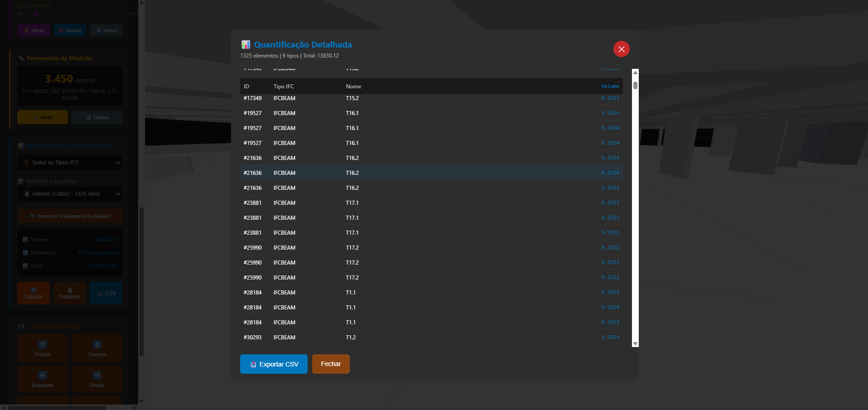The width and height of the screenshot is (868, 410).
Task: Click the Vistas Predefinidas eye toggle
Action: click(x=21, y=326)
